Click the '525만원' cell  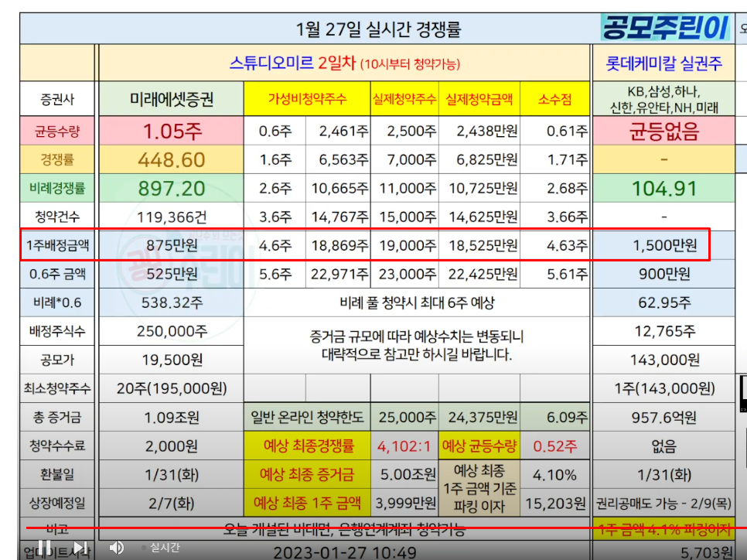(172, 274)
